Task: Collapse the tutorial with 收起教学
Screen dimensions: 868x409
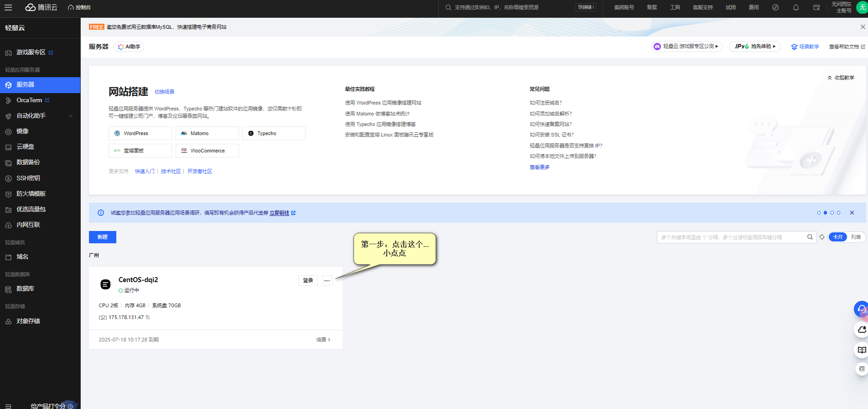Action: pyautogui.click(x=841, y=78)
